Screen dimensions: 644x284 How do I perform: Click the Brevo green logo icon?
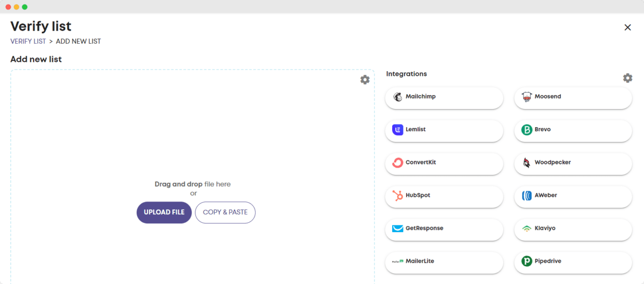click(527, 130)
